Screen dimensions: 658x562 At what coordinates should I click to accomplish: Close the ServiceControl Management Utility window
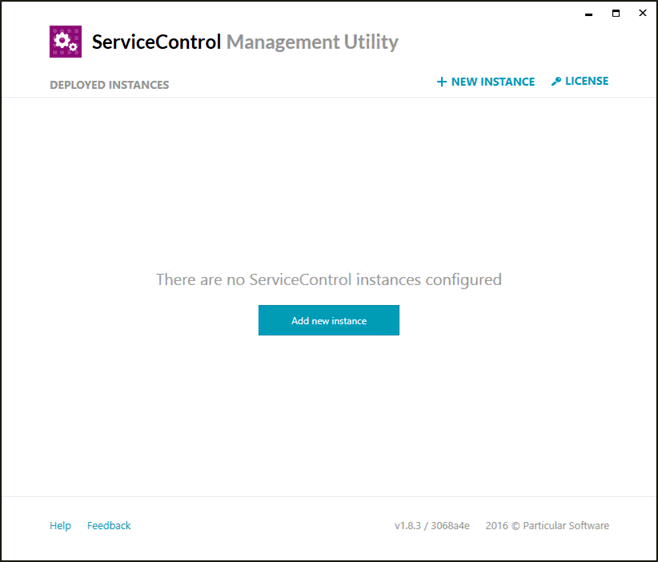[642, 13]
